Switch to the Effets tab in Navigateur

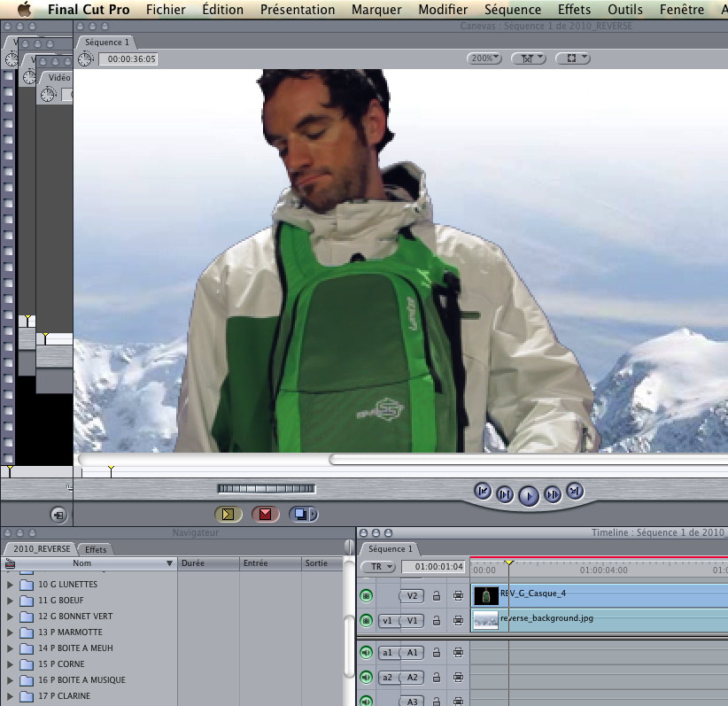point(95,549)
